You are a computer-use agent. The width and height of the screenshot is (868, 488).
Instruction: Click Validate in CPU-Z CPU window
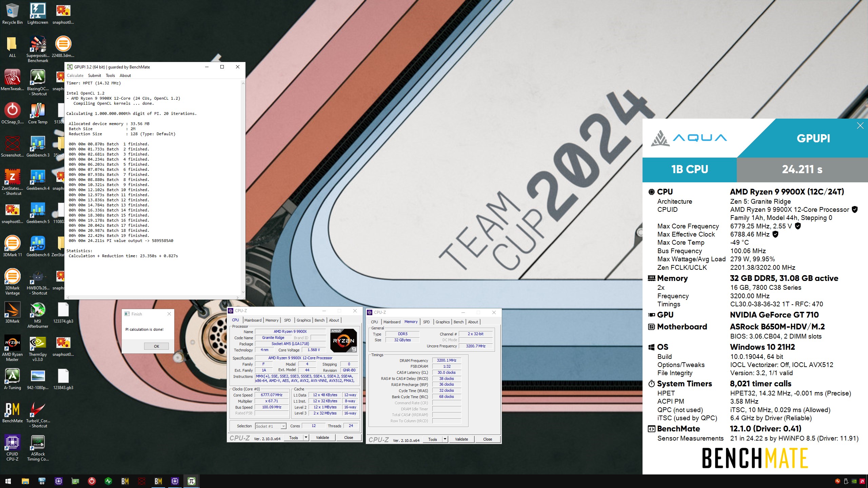pyautogui.click(x=322, y=438)
